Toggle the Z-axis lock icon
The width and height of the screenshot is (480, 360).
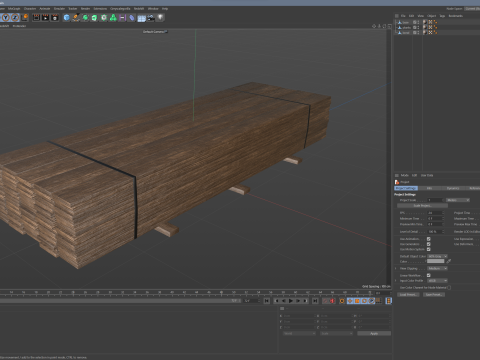coord(15,17)
